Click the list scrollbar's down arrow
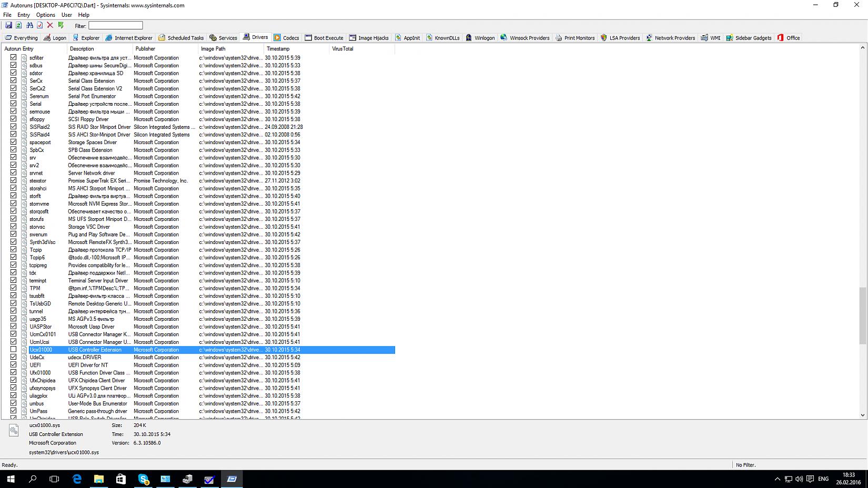This screenshot has height=488, width=868. (863, 415)
